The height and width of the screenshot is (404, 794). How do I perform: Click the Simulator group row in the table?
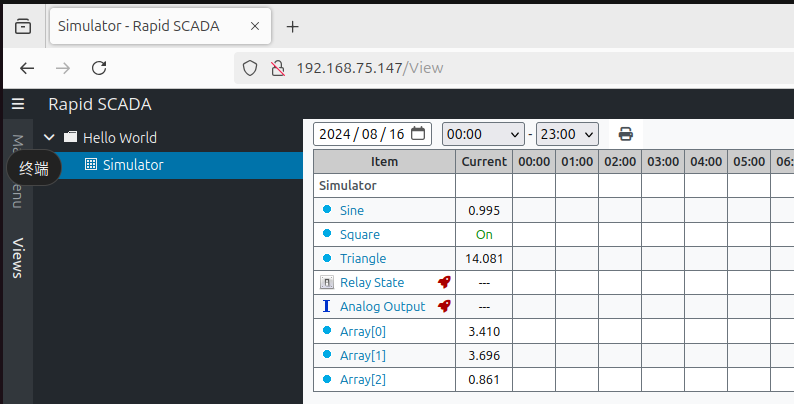(x=553, y=185)
